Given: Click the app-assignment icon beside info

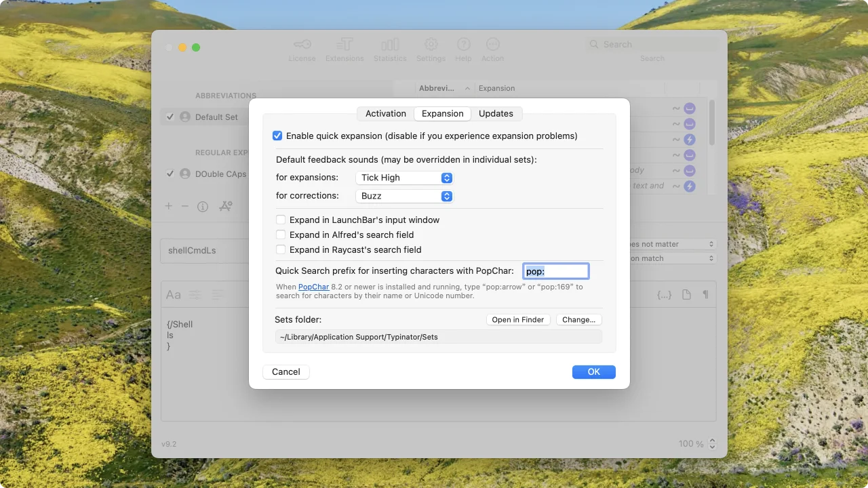Looking at the screenshot, I should point(226,206).
